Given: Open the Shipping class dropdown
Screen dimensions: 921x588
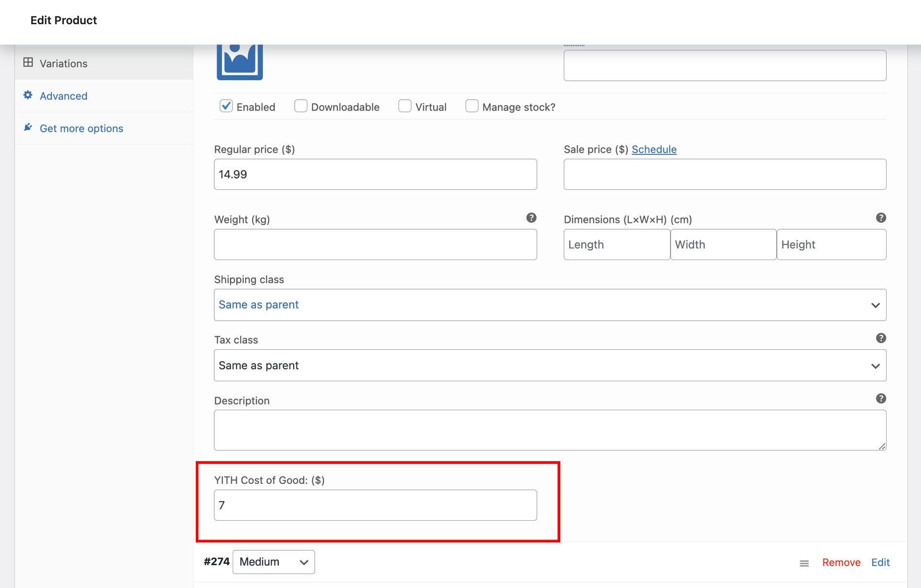Looking at the screenshot, I should click(x=550, y=305).
